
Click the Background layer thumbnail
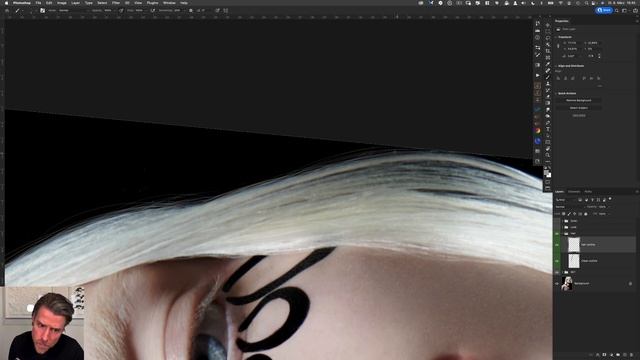pyautogui.click(x=567, y=283)
